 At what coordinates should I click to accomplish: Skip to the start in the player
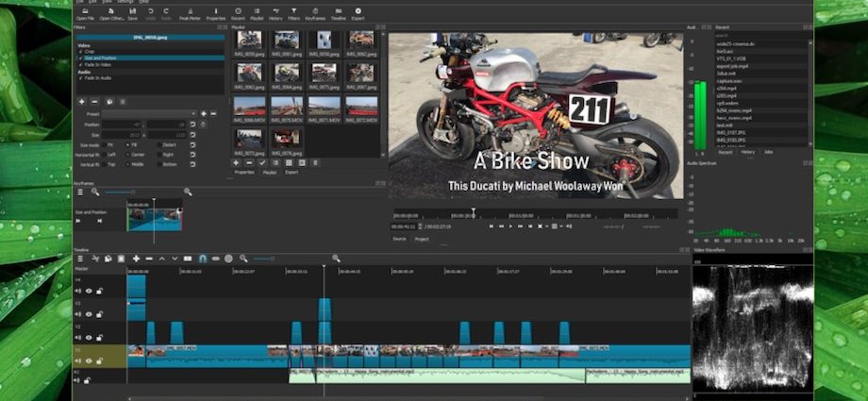491,226
